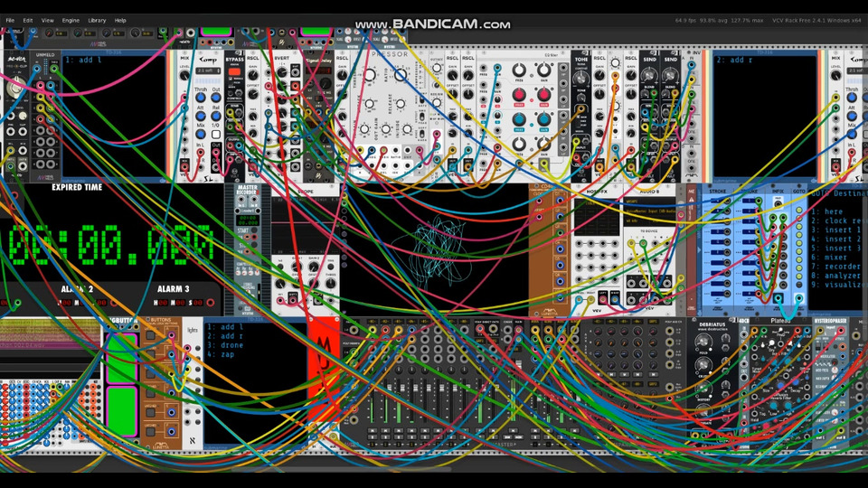This screenshot has width=868, height=488.
Task: Click the RATIO knob on the Pressor module
Action: (400, 74)
